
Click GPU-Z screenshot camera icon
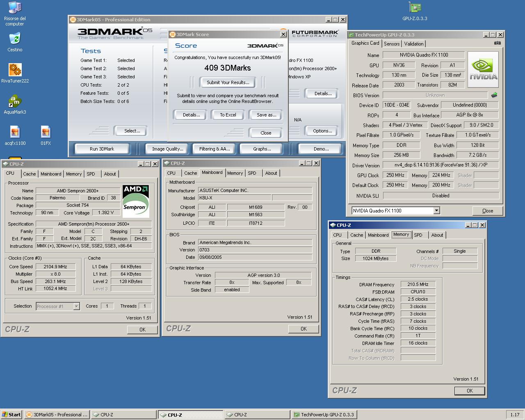point(497,43)
